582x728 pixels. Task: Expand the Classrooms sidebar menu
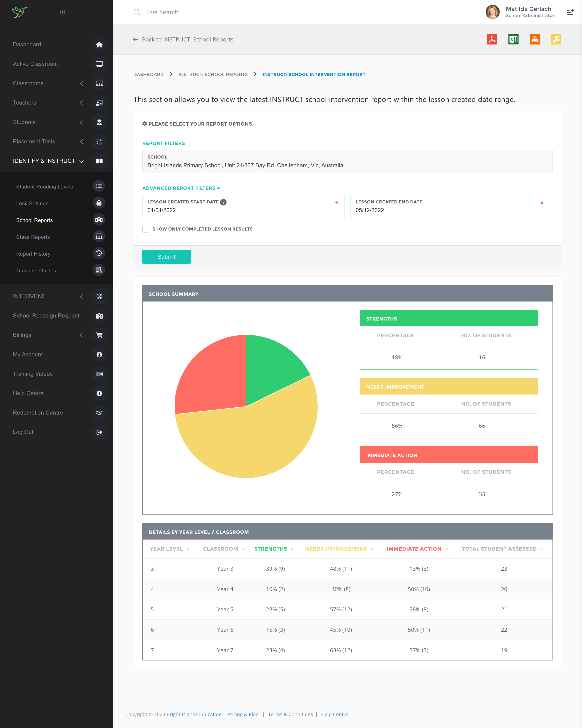28,83
